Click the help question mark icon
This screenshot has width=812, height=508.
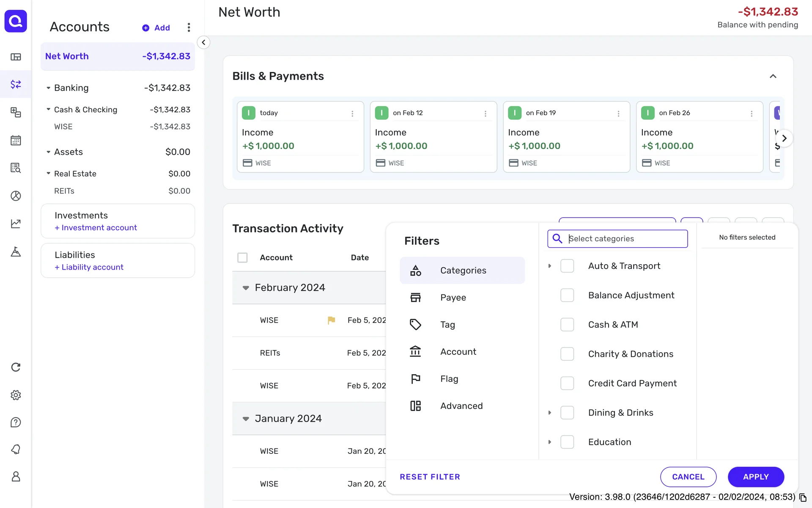(x=16, y=422)
